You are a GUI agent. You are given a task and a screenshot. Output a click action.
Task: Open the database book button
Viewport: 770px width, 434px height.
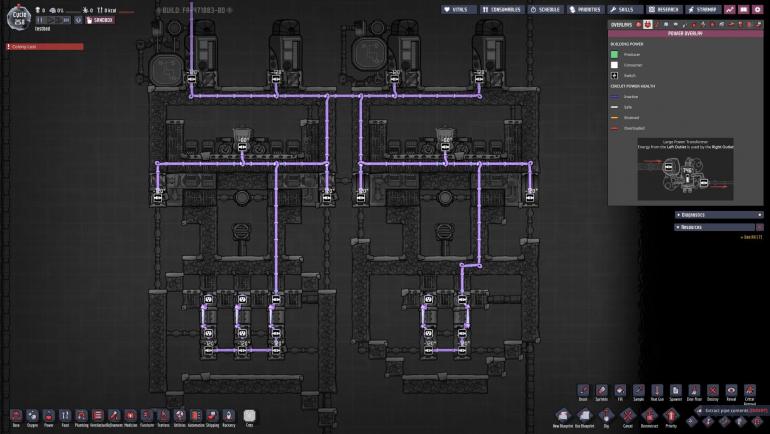pos(744,9)
